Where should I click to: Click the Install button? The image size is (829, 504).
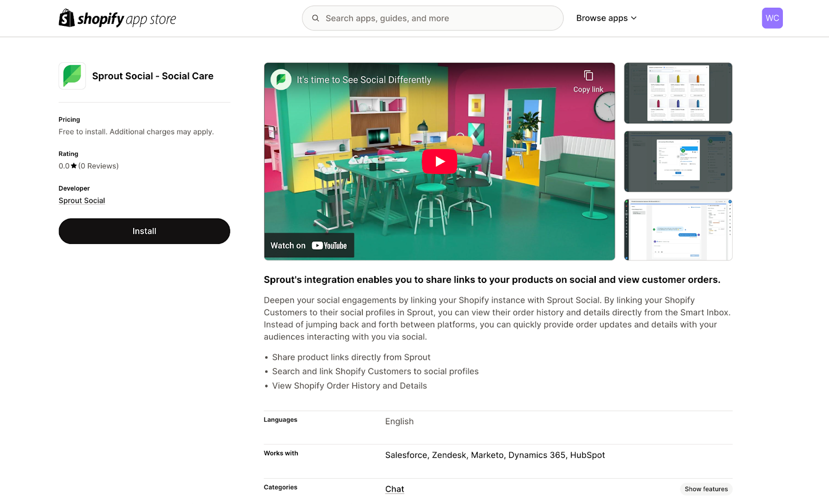[144, 231]
